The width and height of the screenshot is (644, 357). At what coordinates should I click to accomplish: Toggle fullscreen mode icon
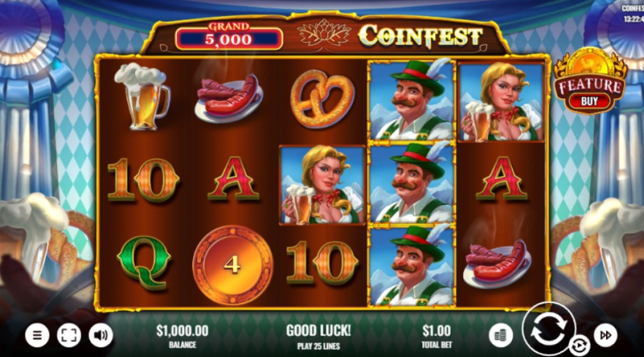tap(69, 335)
